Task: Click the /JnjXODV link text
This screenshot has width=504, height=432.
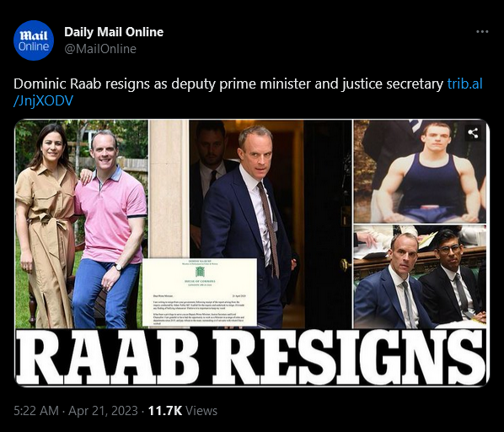Action: (x=43, y=100)
